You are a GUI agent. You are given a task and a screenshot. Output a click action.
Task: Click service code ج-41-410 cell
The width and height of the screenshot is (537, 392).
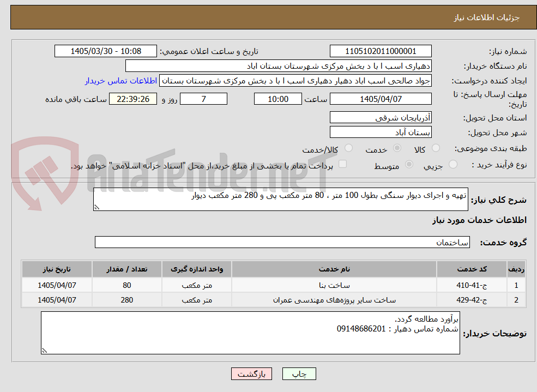[x=472, y=285]
